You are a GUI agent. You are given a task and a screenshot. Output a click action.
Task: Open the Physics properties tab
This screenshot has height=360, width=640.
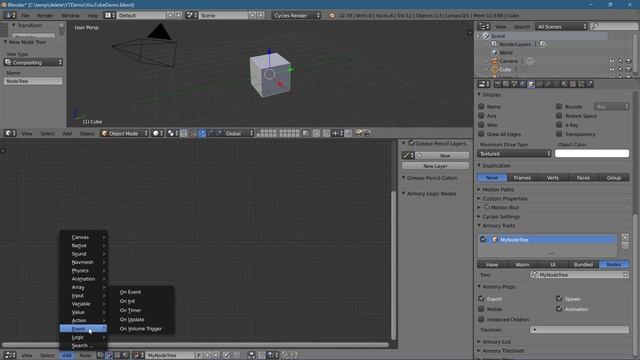(x=590, y=84)
